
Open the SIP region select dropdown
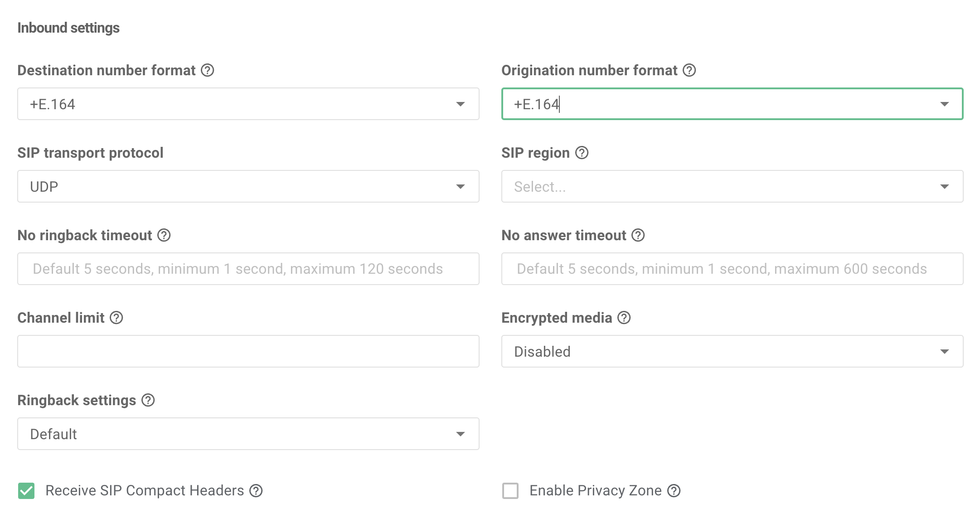(x=732, y=186)
